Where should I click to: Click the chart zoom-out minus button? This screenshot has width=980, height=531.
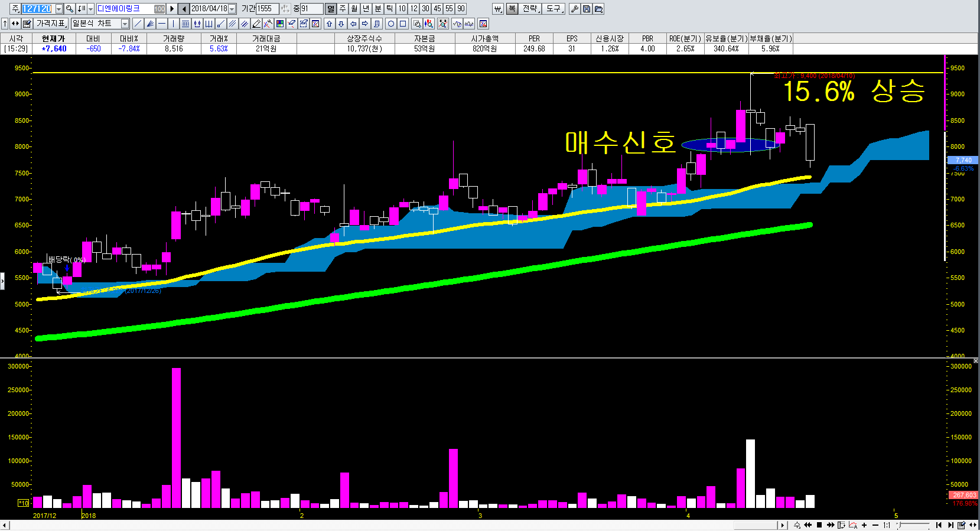coord(875,525)
